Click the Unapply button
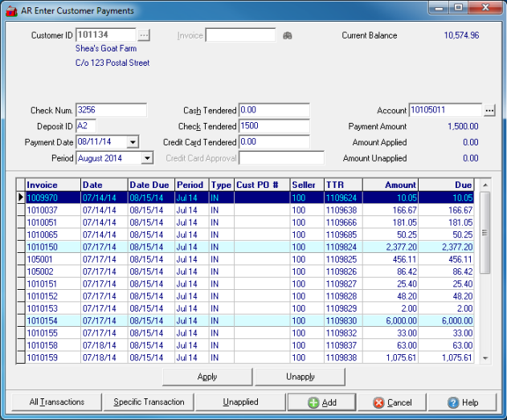 click(300, 377)
